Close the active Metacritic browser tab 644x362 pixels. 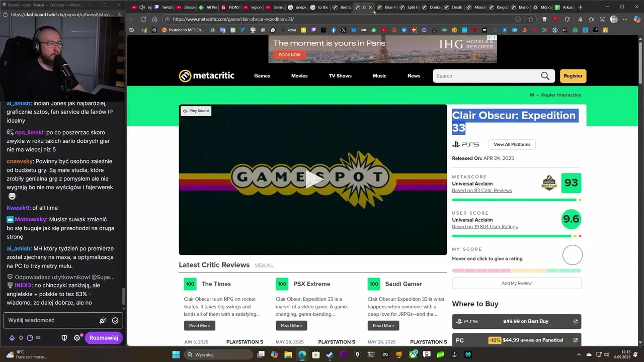(x=370, y=8)
